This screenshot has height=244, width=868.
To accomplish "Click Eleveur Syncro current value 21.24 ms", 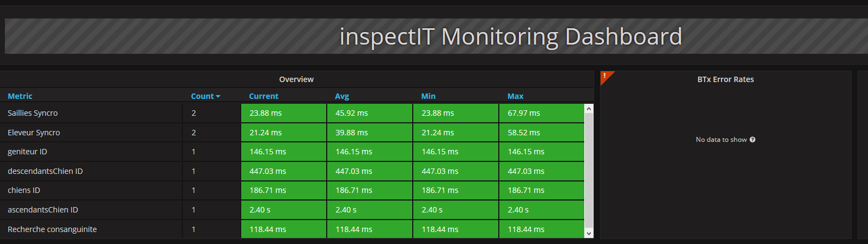I will click(x=284, y=133).
